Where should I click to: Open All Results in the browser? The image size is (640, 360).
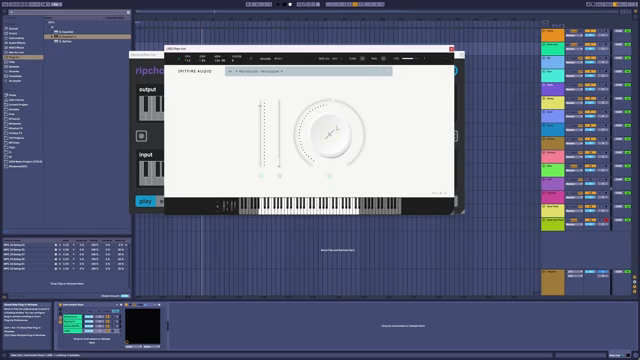[15, 81]
